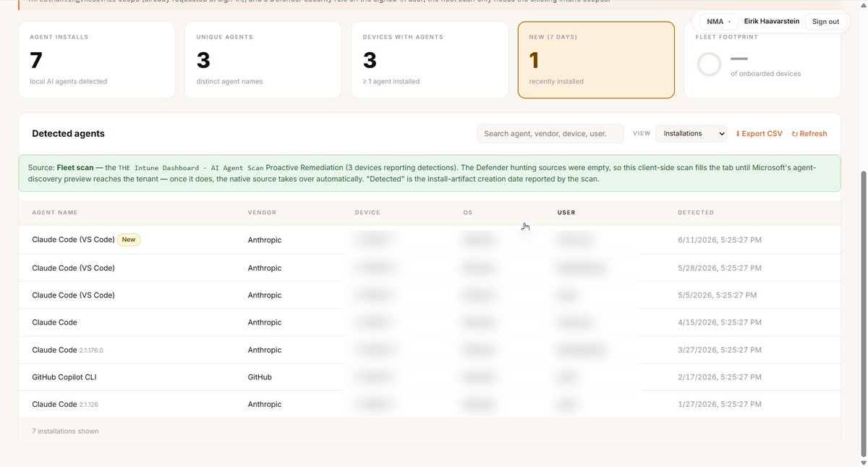Sort by Device column header

point(367,213)
